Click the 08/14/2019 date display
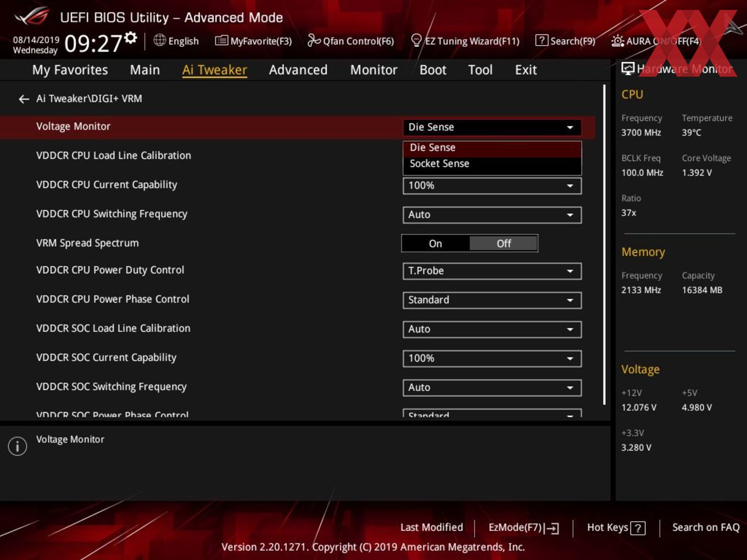747x560 pixels. (36, 40)
